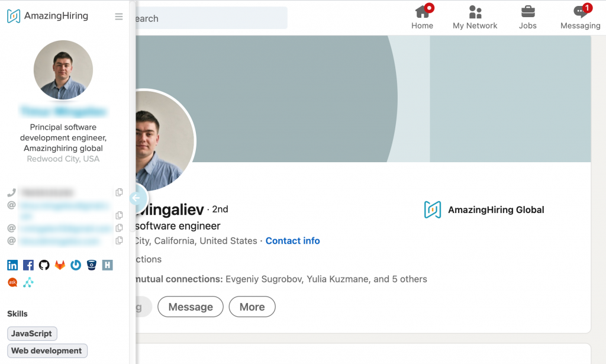Open the Facebook profile icon
The image size is (606, 364).
(x=28, y=265)
